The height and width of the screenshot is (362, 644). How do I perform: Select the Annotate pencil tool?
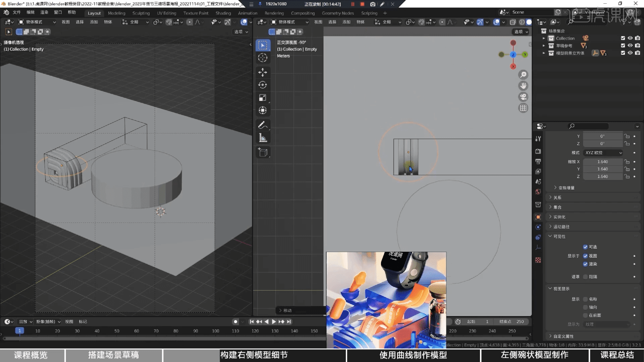click(263, 125)
